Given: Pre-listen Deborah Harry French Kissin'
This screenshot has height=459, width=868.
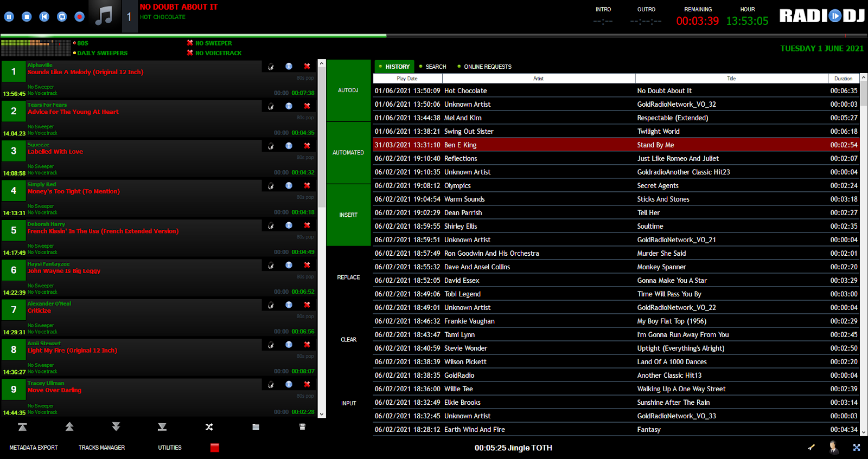Looking at the screenshot, I should coord(271,225).
